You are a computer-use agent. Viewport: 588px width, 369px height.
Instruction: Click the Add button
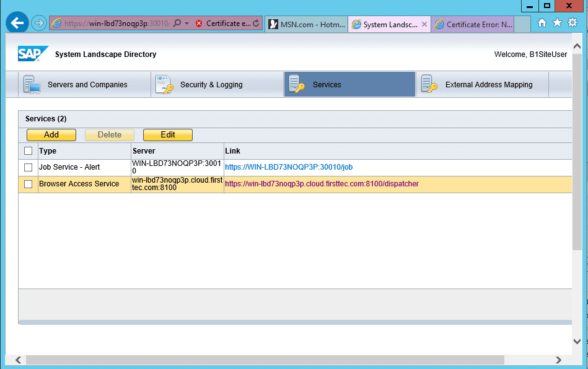point(51,134)
